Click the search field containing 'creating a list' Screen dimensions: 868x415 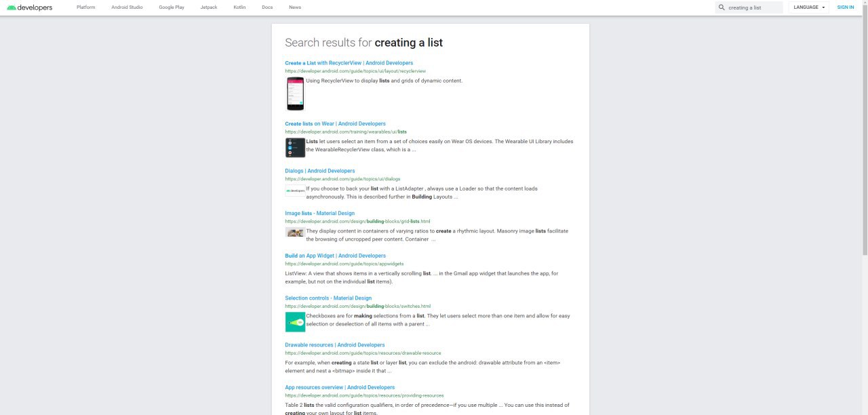(x=749, y=7)
